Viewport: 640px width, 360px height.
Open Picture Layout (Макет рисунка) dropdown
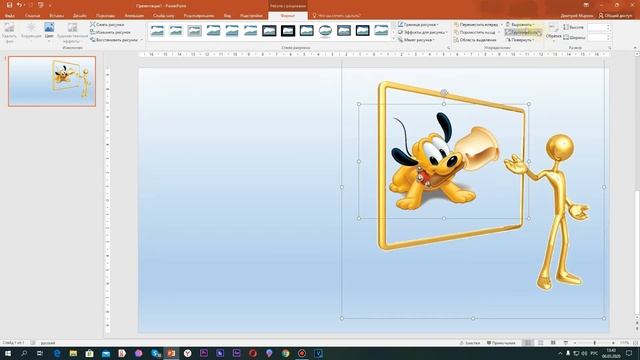416,40
